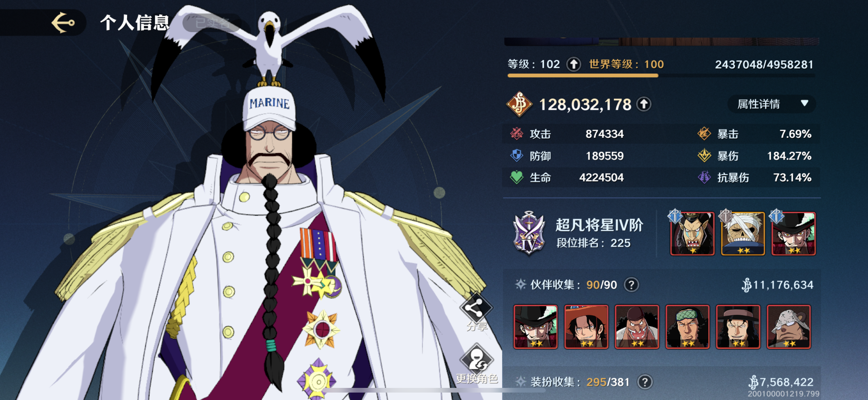Click the 伙伴收集 90/90 label
868x400 pixels.
point(573,285)
